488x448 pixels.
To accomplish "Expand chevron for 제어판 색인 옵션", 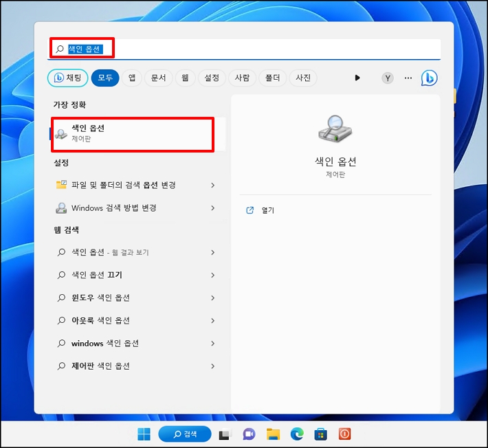I will [x=213, y=366].
